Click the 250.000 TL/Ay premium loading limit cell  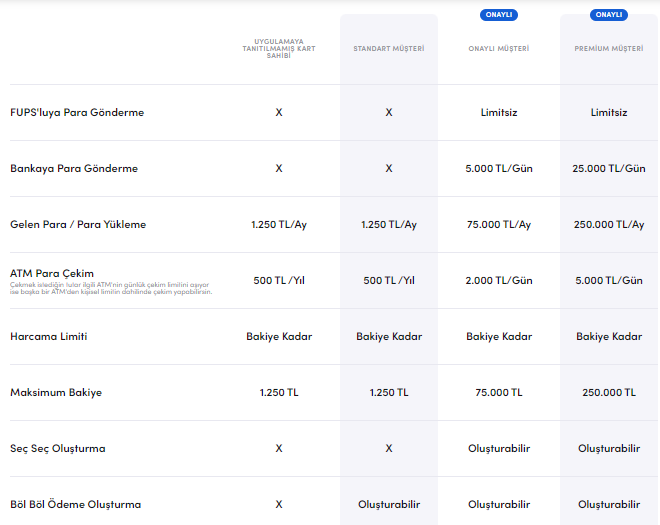click(609, 225)
